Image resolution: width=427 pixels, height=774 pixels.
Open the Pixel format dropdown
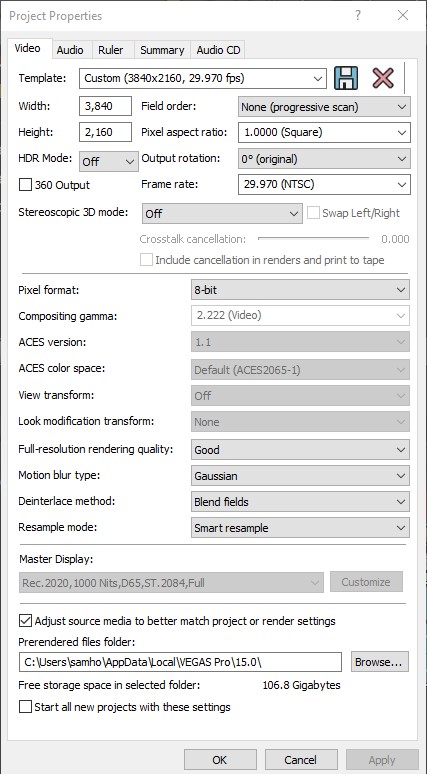(x=300, y=290)
